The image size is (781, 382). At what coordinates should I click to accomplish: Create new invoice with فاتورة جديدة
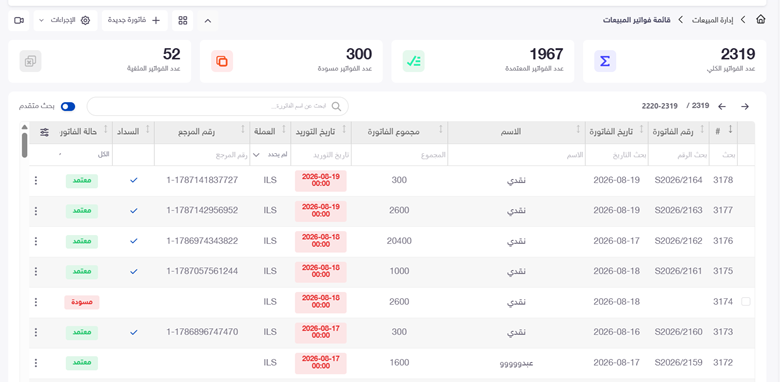tap(134, 20)
